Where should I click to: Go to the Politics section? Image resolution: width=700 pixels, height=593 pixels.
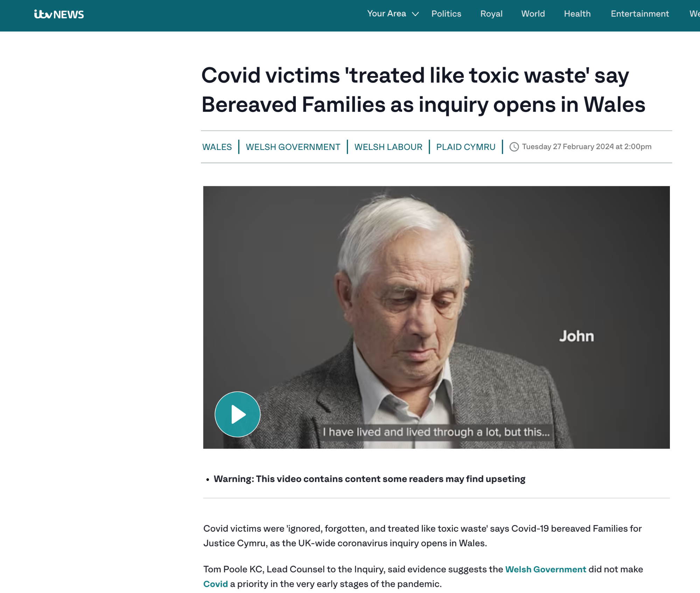446,14
